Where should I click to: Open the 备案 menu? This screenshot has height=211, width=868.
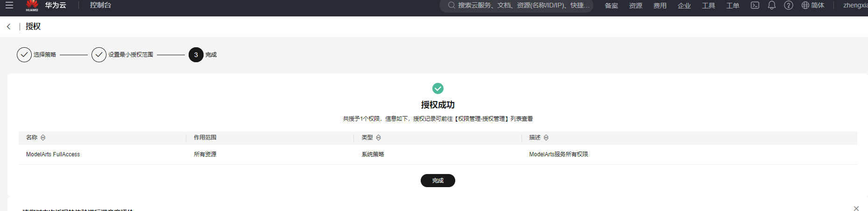pos(611,6)
